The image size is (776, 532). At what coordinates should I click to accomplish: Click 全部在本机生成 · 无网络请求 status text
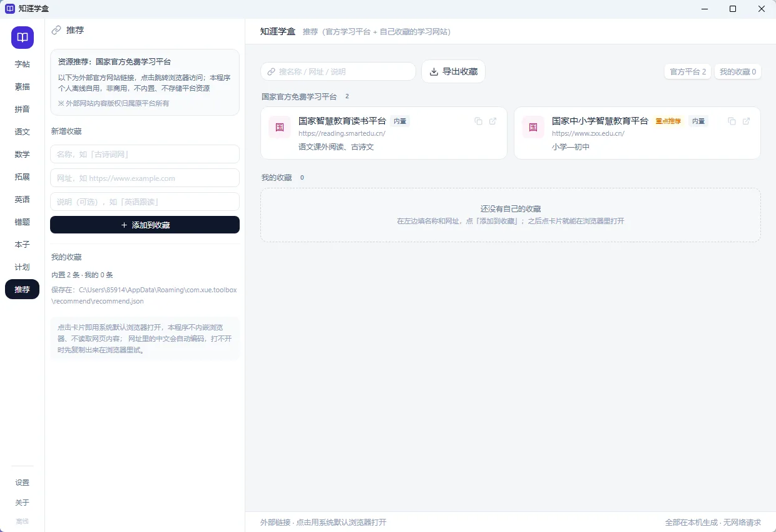(x=713, y=522)
